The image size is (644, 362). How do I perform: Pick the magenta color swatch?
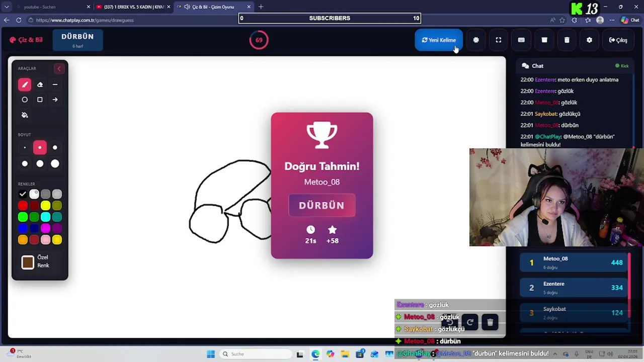[x=46, y=229]
